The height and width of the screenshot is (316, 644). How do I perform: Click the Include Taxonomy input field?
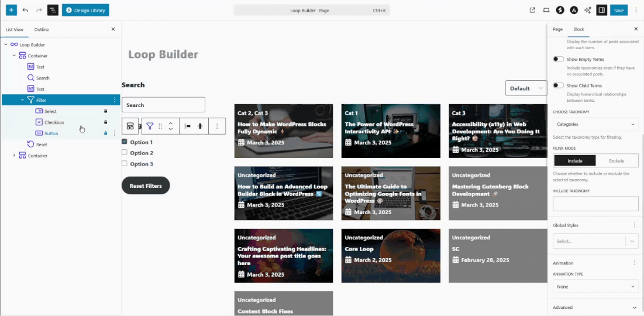coord(595,204)
